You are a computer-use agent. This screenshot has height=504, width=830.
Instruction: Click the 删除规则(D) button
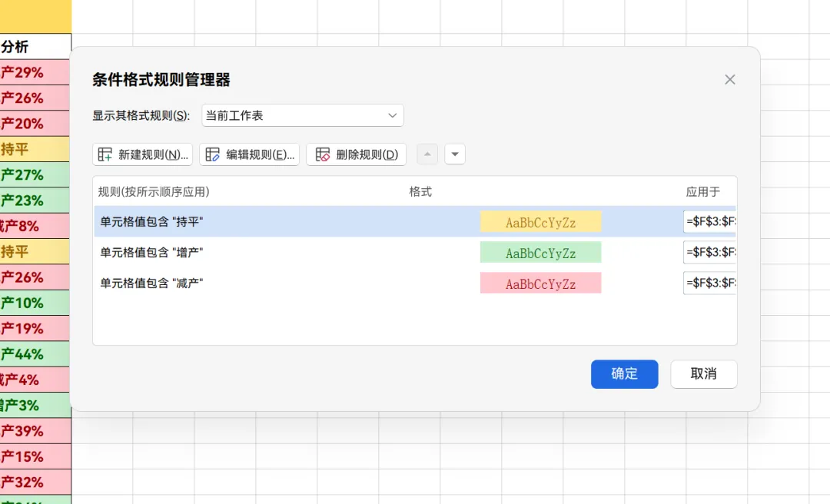[x=357, y=154]
